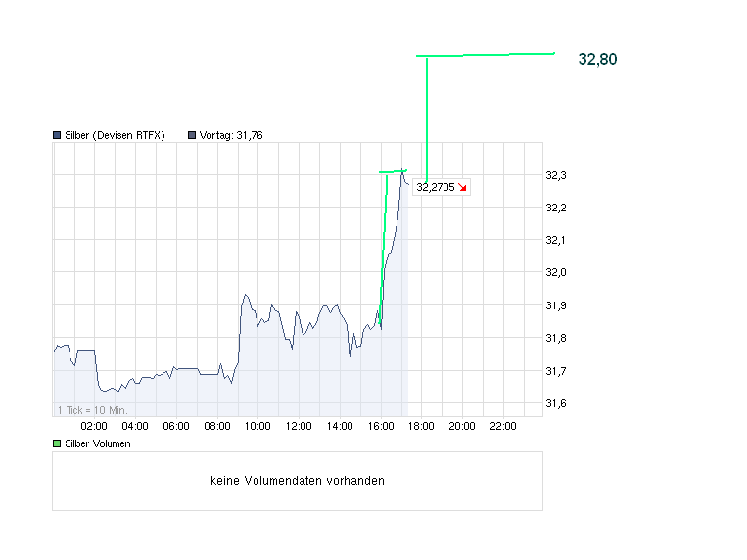
Task: Click the 32,0 y-axis label
Action: (556, 272)
